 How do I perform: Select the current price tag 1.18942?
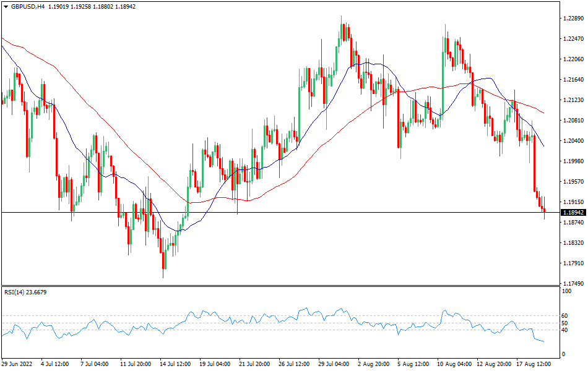(x=573, y=212)
